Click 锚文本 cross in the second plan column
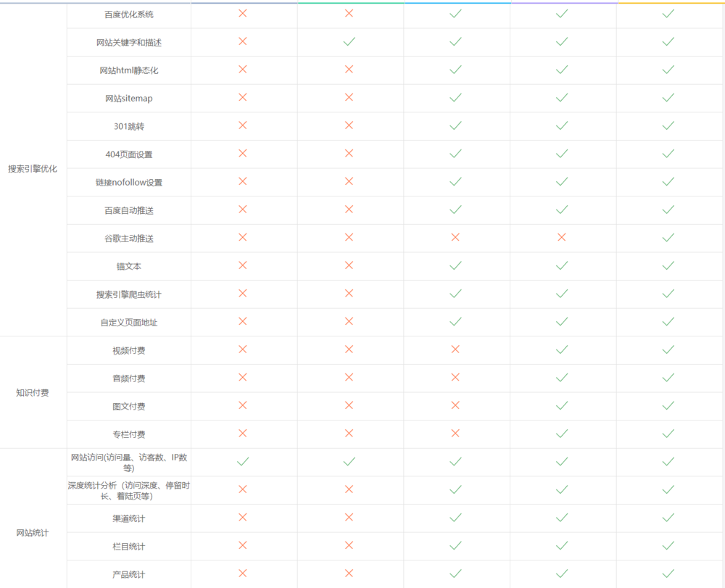Viewport: 725px width, 588px height. [349, 265]
